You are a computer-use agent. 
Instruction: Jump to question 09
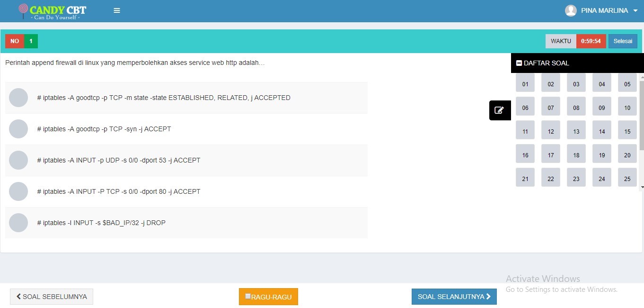pos(602,107)
